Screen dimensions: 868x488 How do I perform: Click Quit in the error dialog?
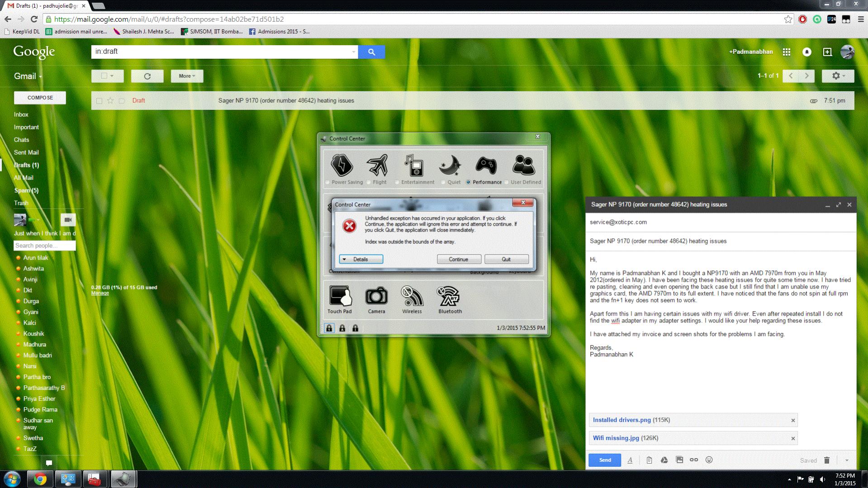[506, 259]
